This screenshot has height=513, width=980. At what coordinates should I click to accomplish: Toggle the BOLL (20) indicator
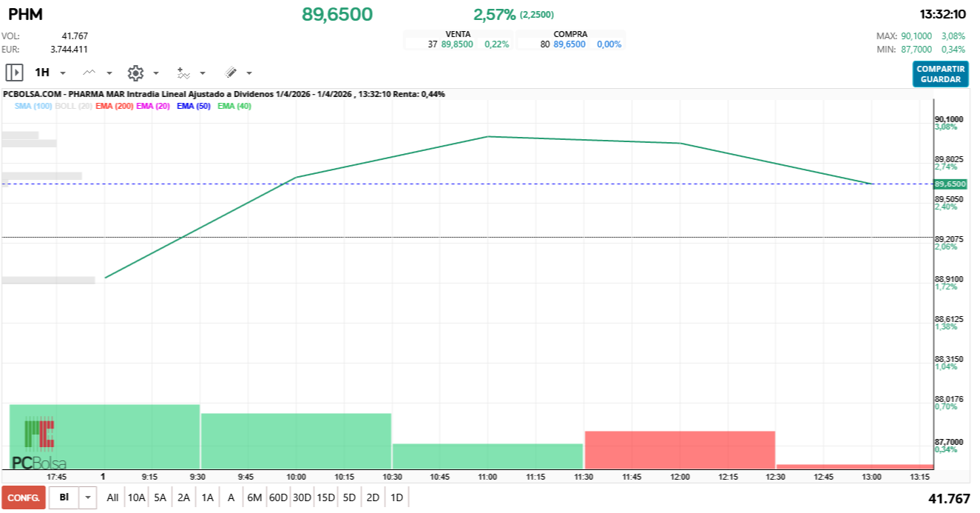point(73,106)
